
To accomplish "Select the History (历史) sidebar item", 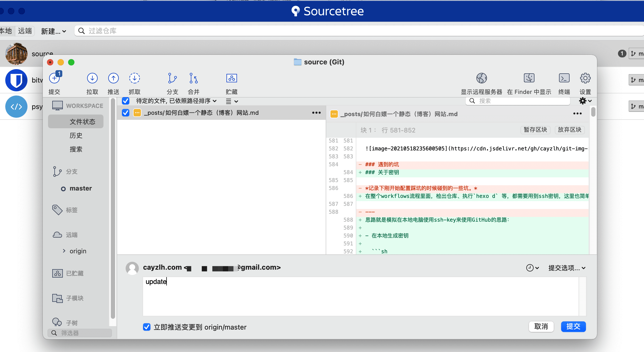I will click(x=76, y=136).
